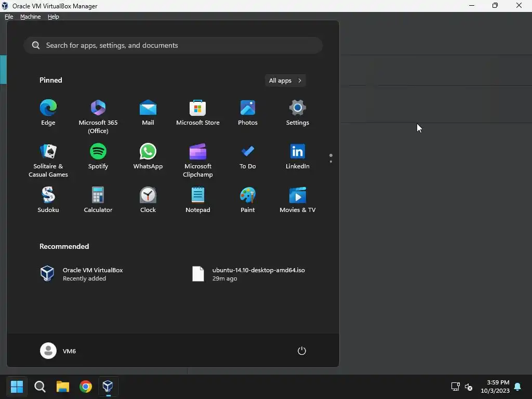Open the Mail app
This screenshot has height=399, width=532.
coord(148,113)
